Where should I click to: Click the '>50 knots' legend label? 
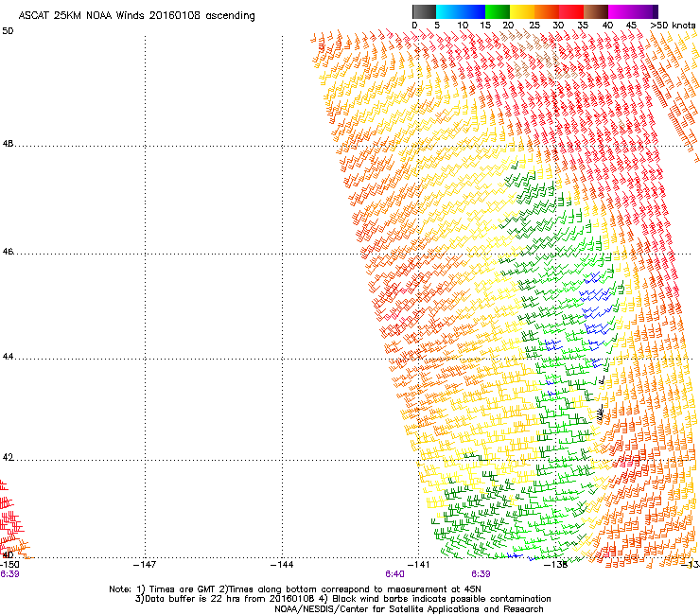[673, 26]
